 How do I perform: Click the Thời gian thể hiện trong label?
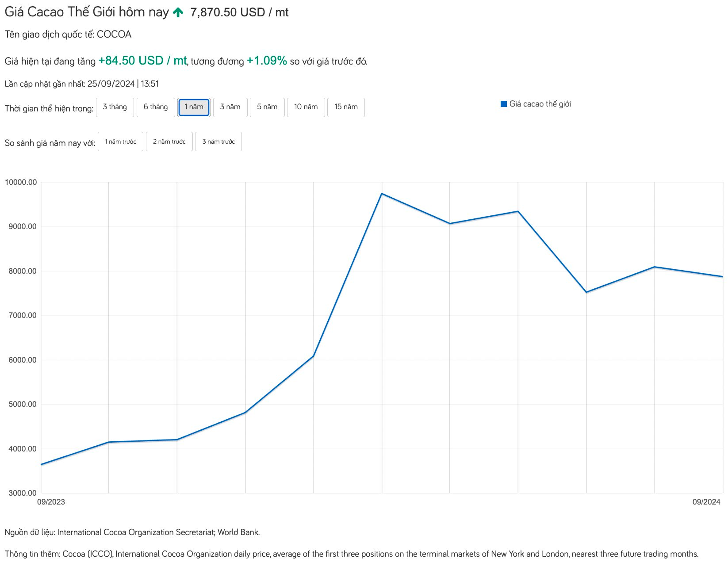tap(49, 108)
